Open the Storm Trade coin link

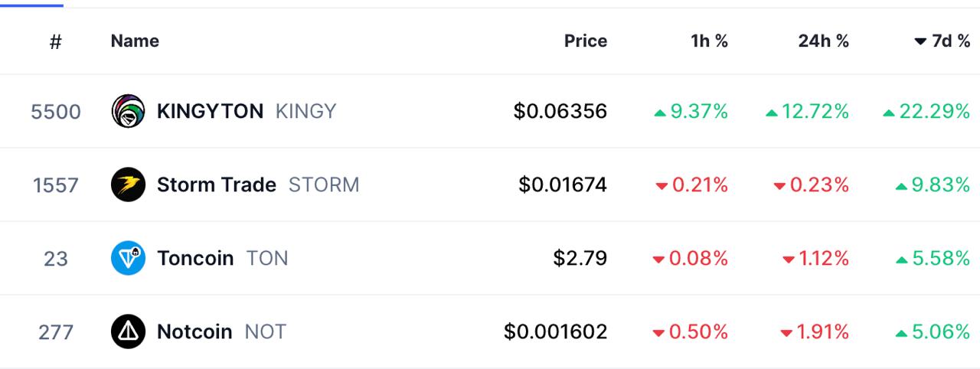point(216,184)
